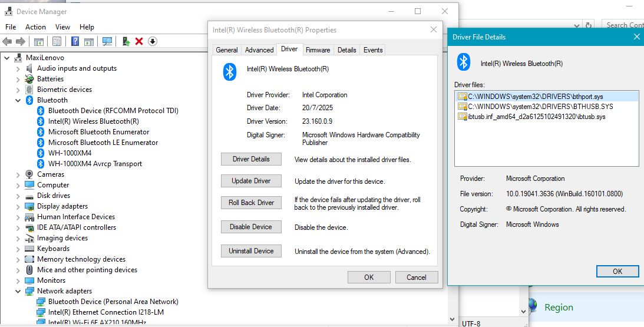Close the Driver File Details dialog
This screenshot has width=644, height=327.
[x=636, y=37]
